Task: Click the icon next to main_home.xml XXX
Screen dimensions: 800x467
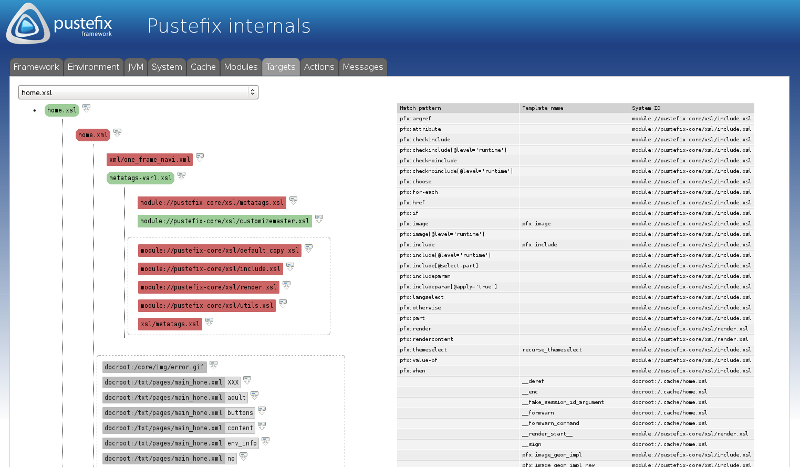Action: 247,380
